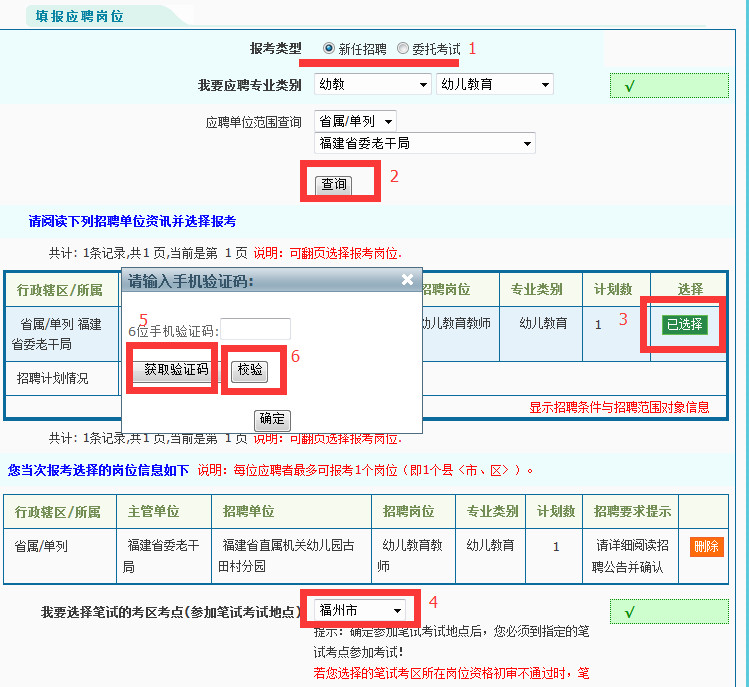Select the 委托考试 radio option
The height and width of the screenshot is (687, 749).
click(x=403, y=48)
